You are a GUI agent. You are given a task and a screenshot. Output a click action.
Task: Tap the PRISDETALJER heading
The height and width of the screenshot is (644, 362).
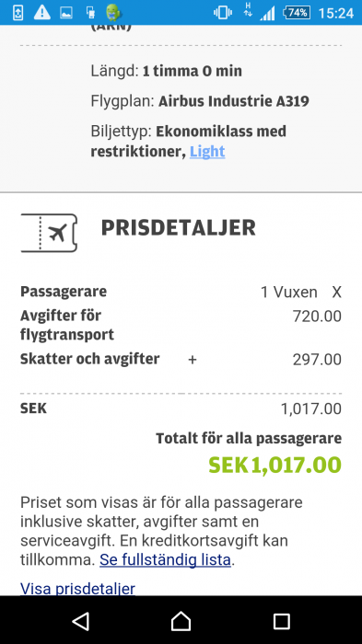coord(179,227)
